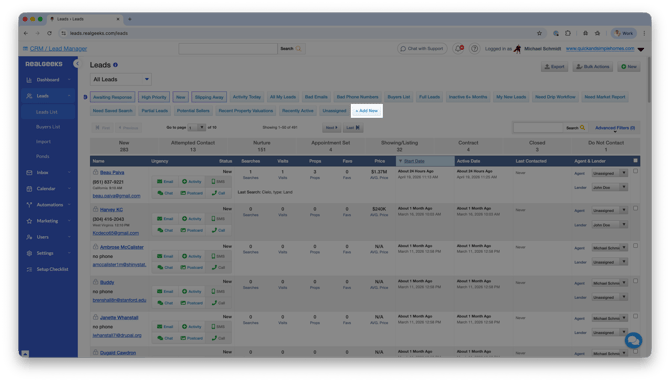This screenshot has width=670, height=382.
Task: Click leads table search input field
Action: tap(538, 128)
